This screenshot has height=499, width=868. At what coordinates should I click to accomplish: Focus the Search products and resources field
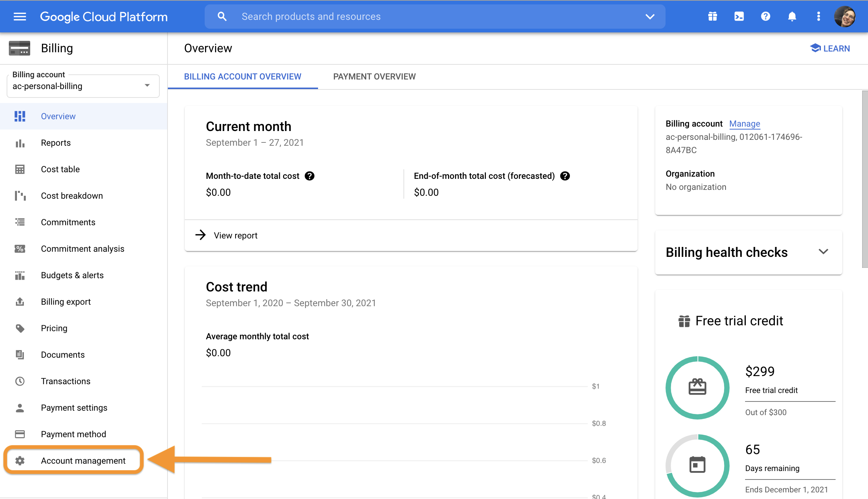coord(435,17)
